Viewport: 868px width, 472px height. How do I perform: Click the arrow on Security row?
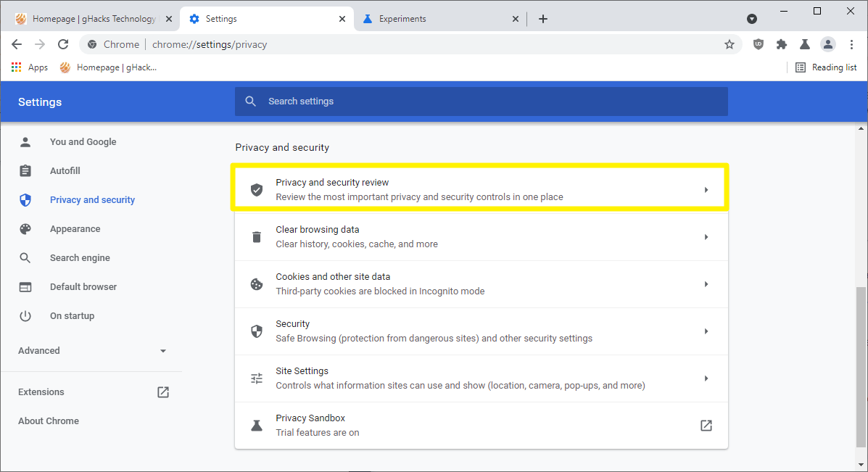coord(706,331)
